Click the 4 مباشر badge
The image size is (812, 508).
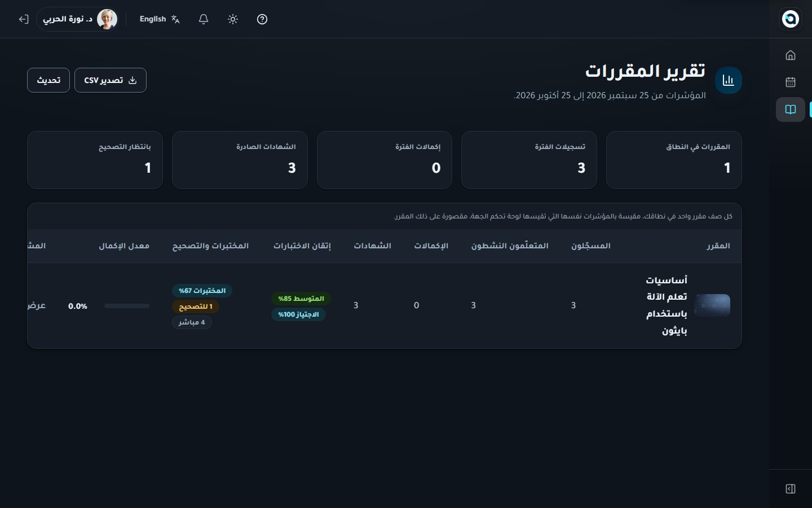pyautogui.click(x=192, y=322)
